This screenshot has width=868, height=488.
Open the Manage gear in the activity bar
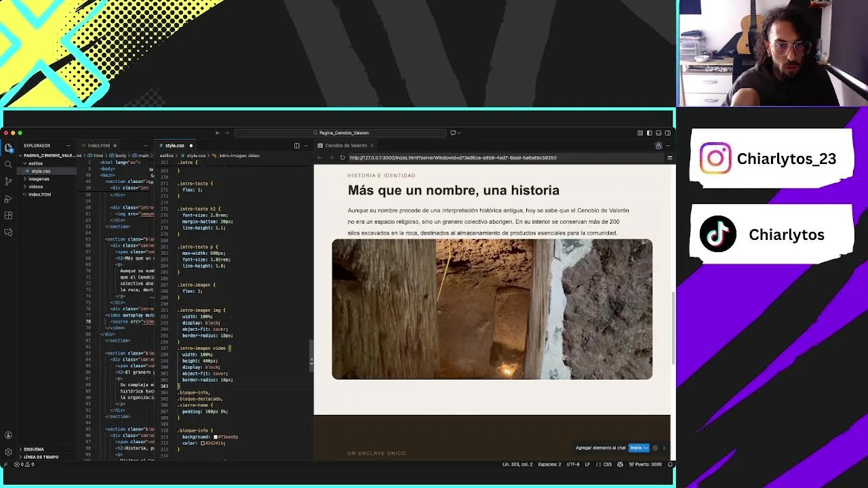8,451
